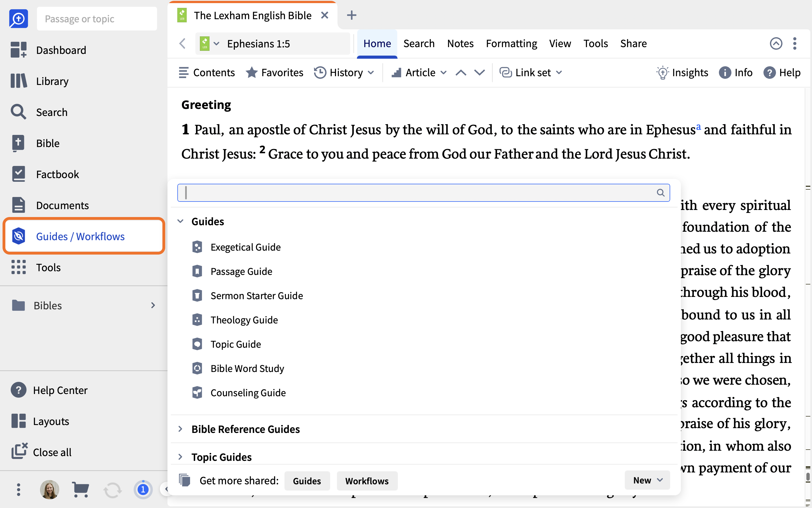The height and width of the screenshot is (508, 812).
Task: Get more shared Guides
Action: 307,481
